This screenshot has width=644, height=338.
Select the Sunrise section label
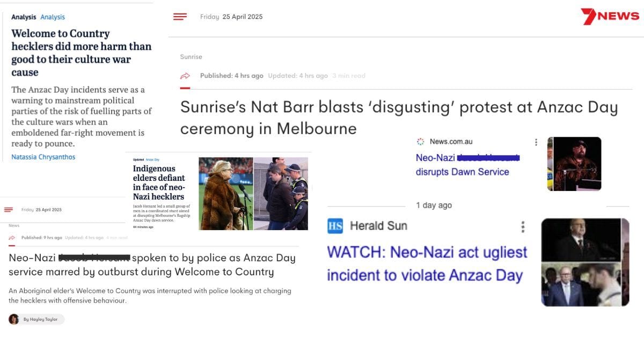(x=191, y=56)
